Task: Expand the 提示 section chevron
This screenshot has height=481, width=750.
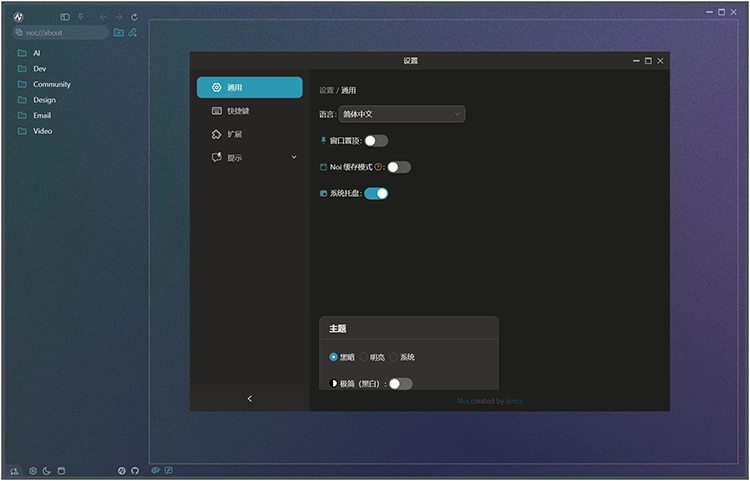Action: [294, 157]
